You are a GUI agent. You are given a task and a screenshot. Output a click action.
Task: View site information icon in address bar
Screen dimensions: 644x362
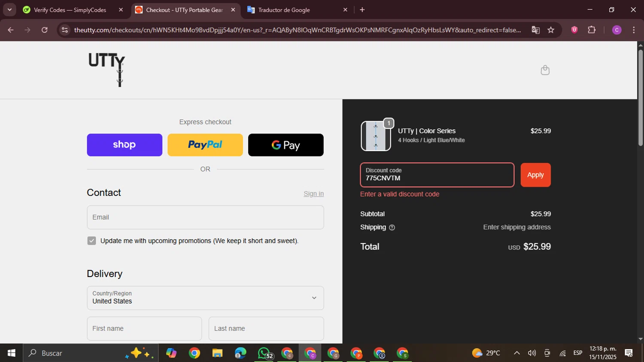65,30
